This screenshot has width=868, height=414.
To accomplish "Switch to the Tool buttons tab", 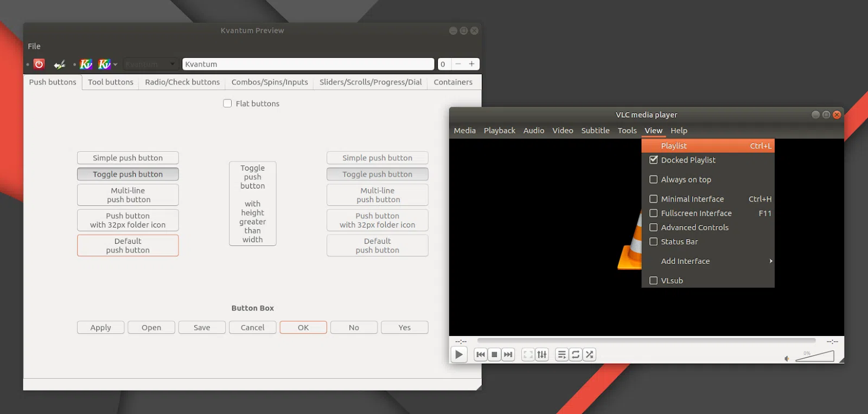I will (111, 82).
